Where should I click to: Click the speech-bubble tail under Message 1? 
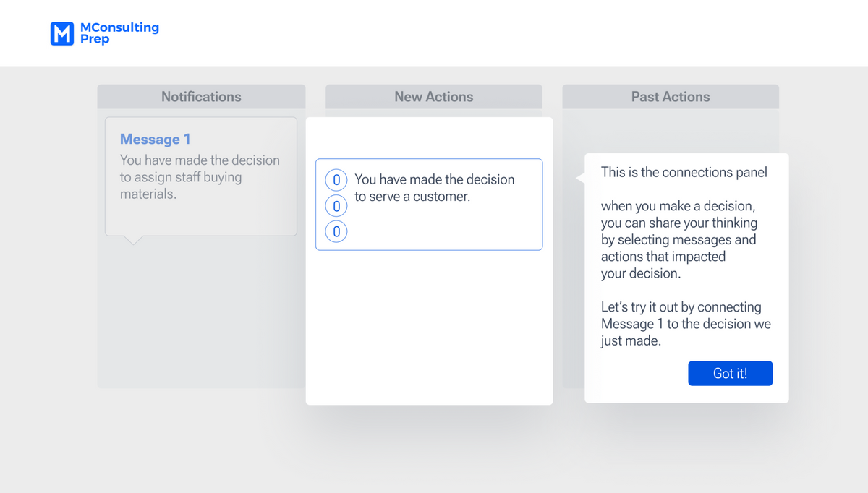(133, 240)
